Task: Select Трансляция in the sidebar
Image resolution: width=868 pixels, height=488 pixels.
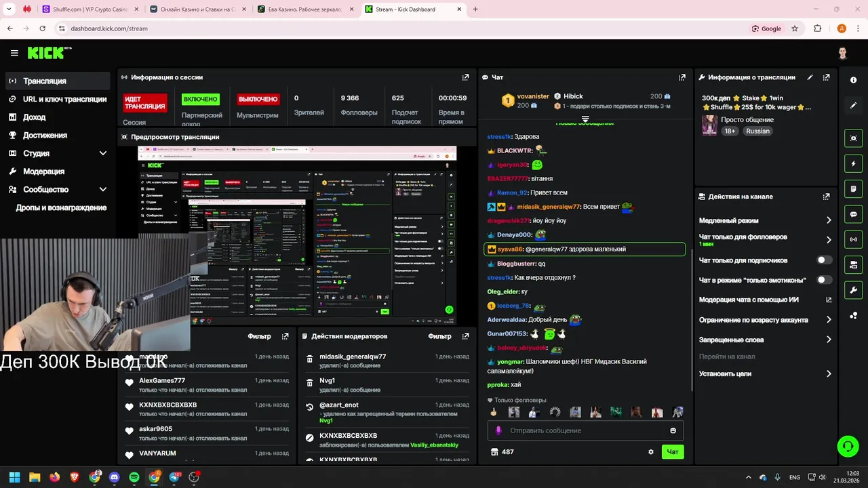Action: pyautogui.click(x=58, y=81)
